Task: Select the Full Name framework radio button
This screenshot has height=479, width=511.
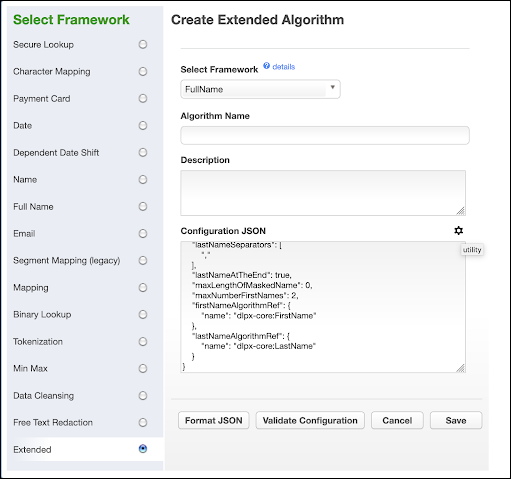Action: coord(143,206)
